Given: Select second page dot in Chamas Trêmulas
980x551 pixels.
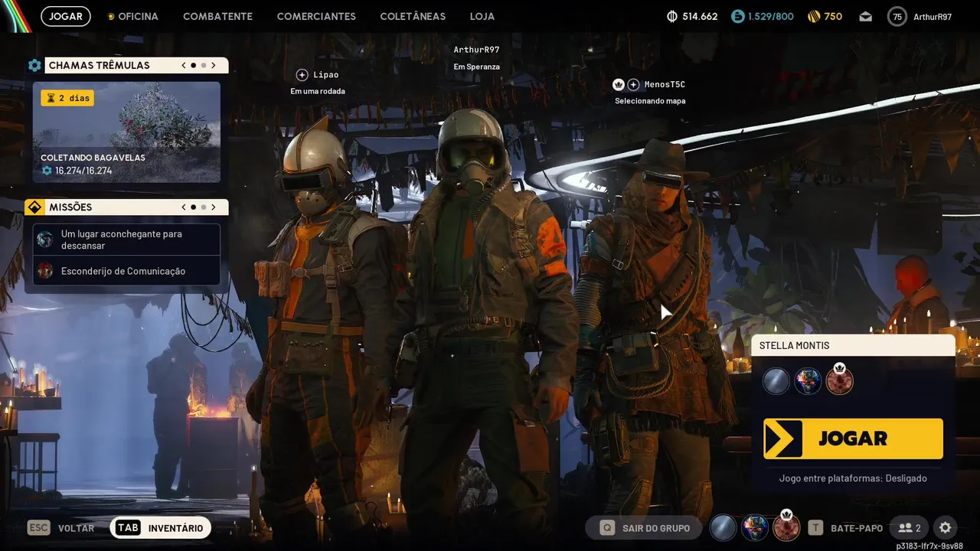Looking at the screenshot, I should pos(204,66).
